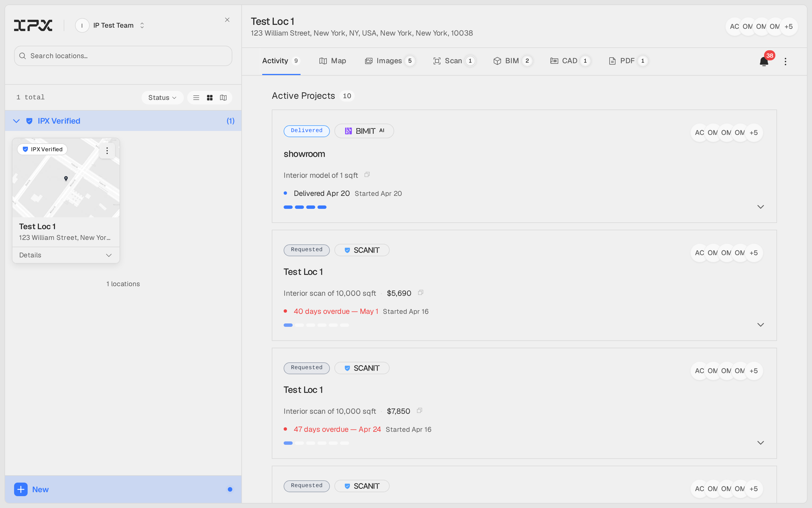
Task: Click '40 days overdue — May 1' text
Action: click(x=336, y=312)
